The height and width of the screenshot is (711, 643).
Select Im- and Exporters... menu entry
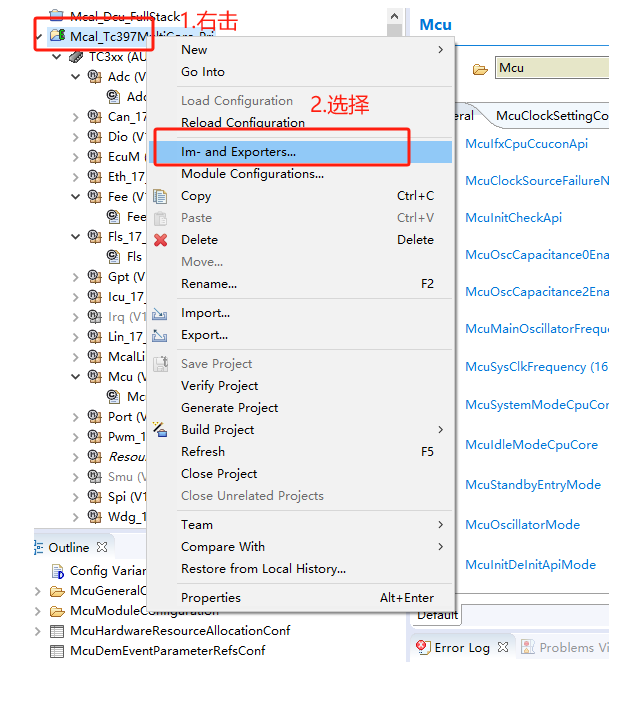point(238,152)
